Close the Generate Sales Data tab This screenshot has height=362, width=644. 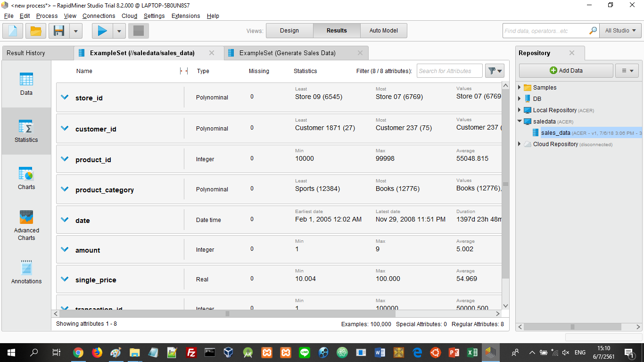coord(360,53)
